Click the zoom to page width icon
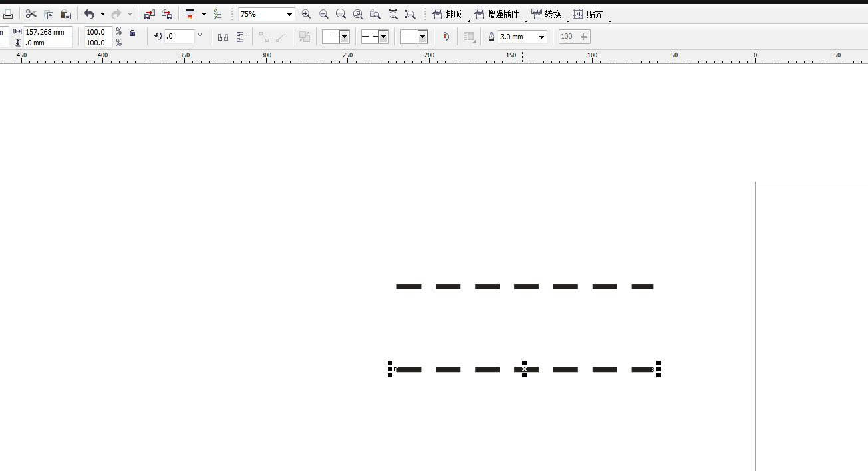868x471 pixels. click(393, 14)
